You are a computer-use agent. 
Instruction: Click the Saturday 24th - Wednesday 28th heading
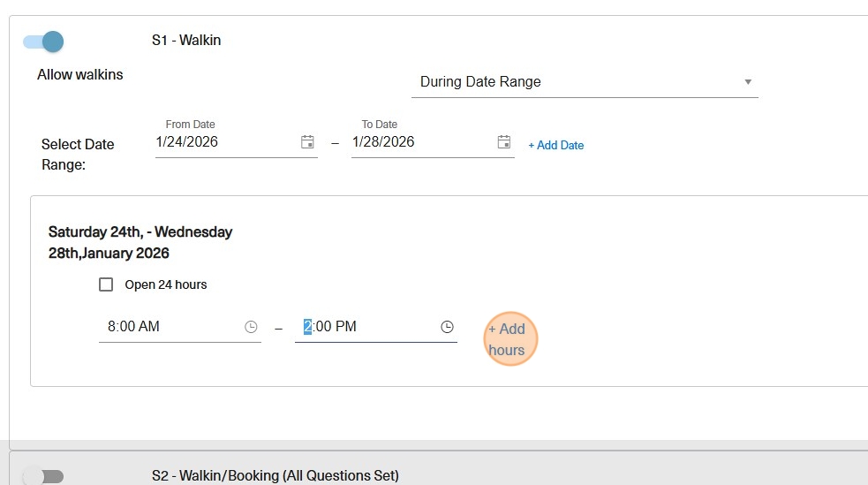point(140,242)
